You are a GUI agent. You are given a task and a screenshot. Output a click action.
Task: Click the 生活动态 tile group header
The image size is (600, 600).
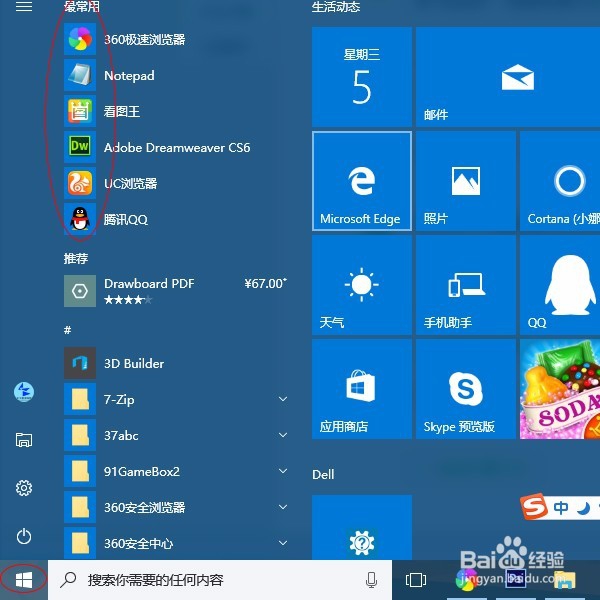[336, 7]
